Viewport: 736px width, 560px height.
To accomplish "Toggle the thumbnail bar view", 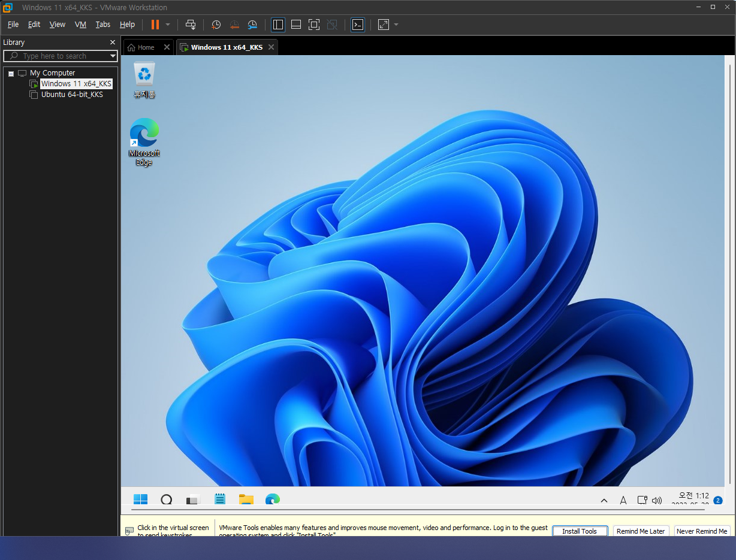I will click(296, 25).
